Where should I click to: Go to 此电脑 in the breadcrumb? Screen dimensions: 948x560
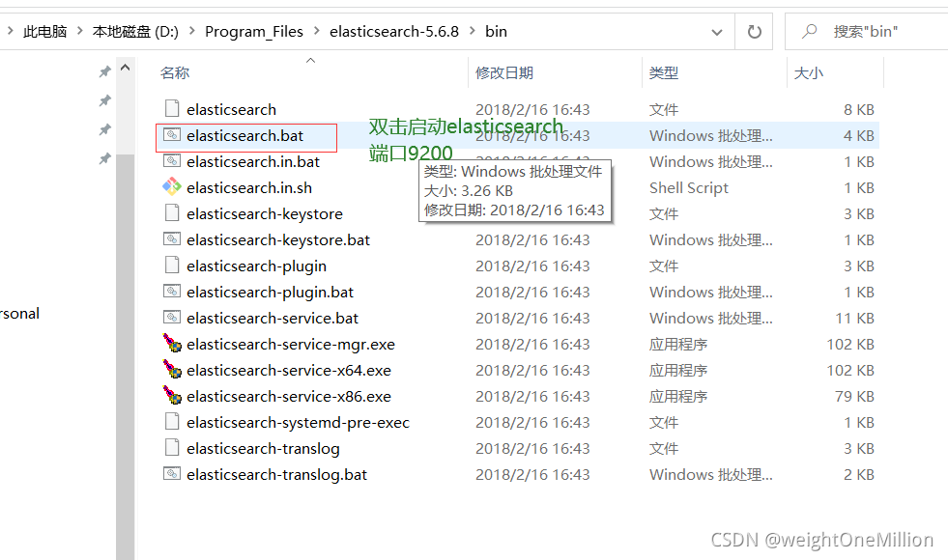(x=44, y=32)
